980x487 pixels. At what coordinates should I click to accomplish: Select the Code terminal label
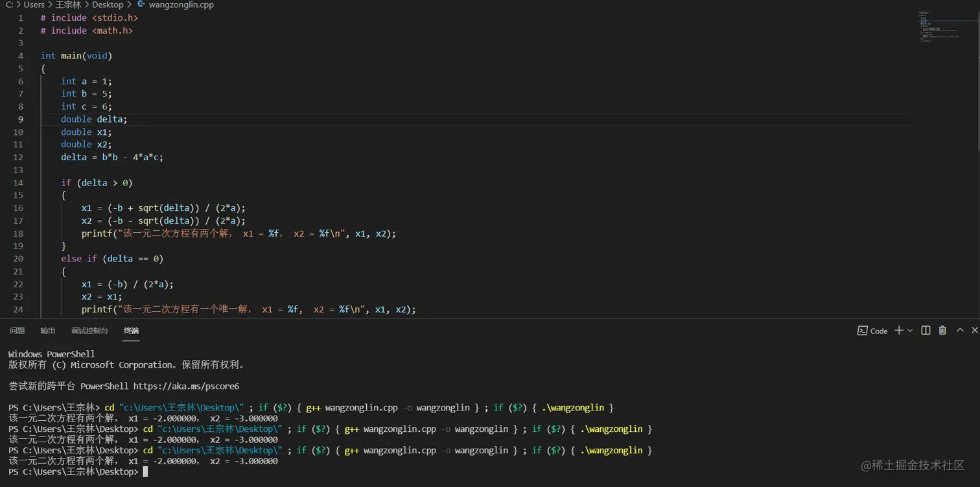pos(879,331)
